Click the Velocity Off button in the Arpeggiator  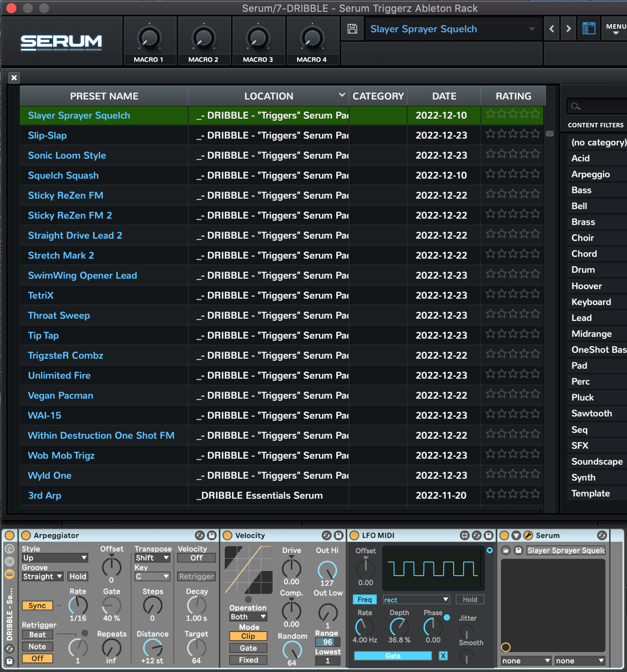(x=197, y=558)
